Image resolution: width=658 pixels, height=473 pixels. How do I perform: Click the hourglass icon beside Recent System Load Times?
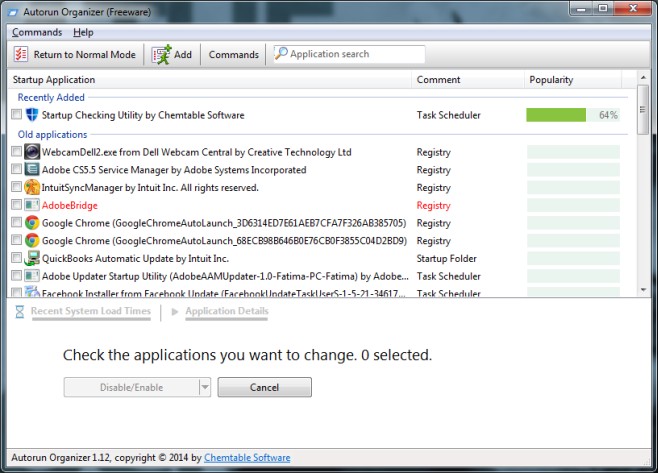pos(20,311)
